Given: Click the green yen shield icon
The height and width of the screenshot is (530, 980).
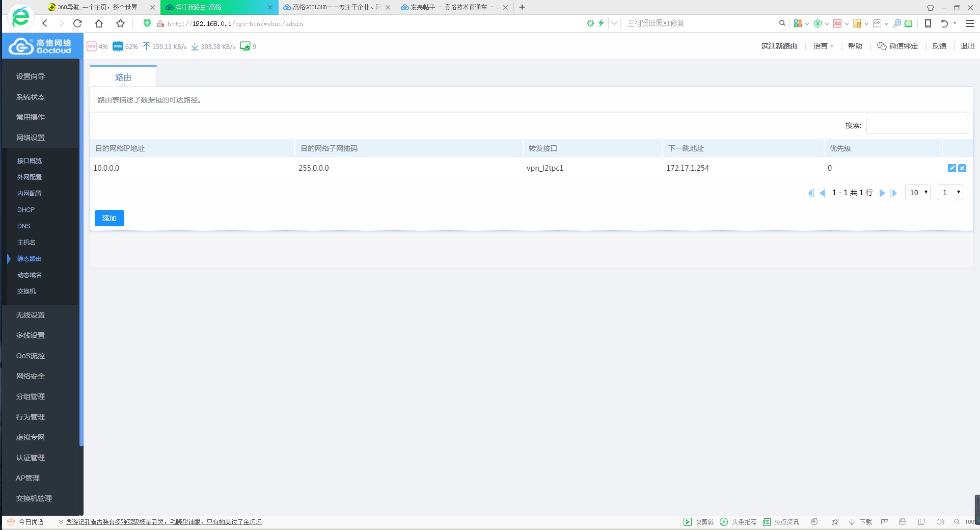Looking at the screenshot, I should point(818,23).
